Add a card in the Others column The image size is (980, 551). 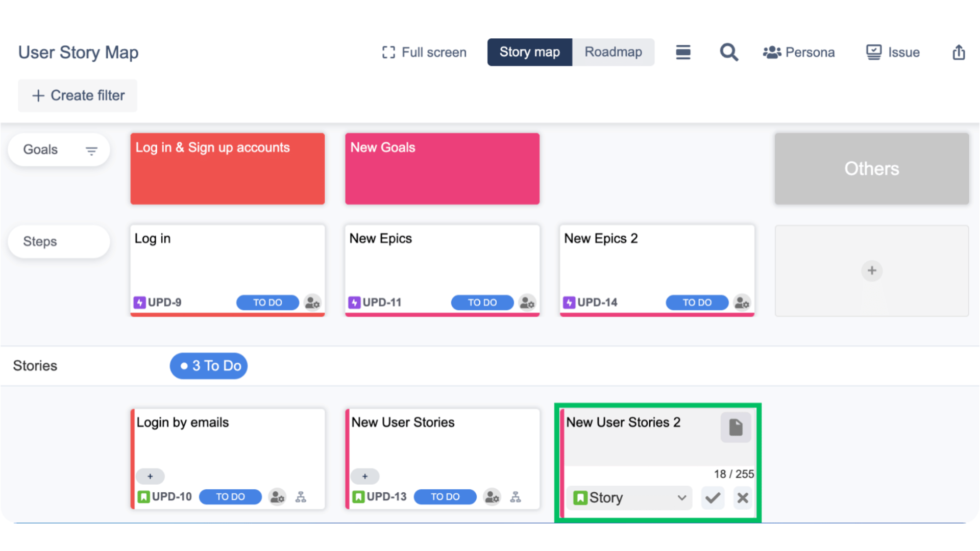coord(871,270)
